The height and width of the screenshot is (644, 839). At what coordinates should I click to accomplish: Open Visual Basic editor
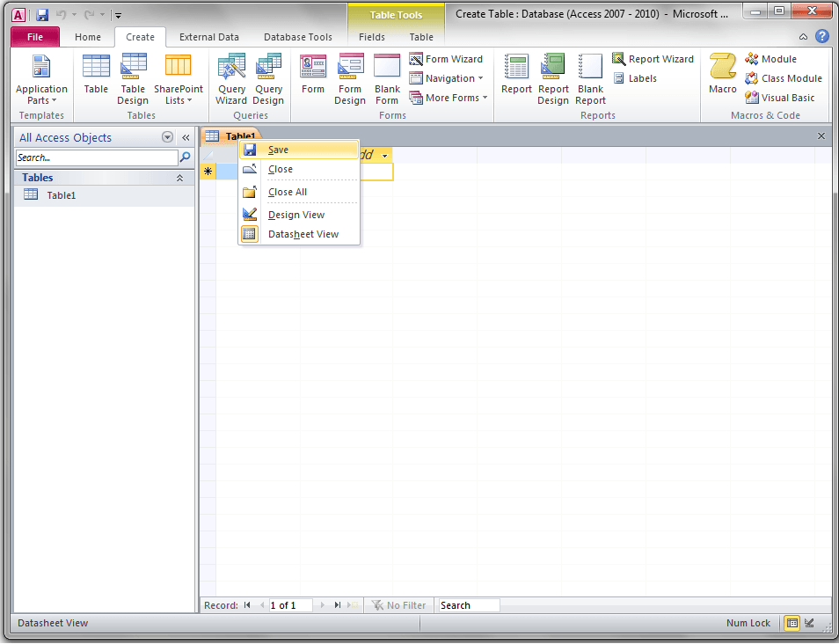click(779, 98)
